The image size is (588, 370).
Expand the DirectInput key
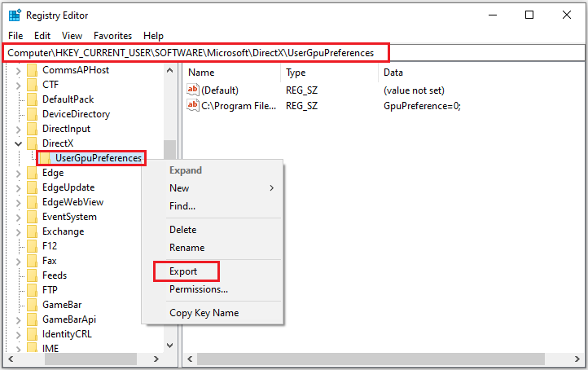coord(19,130)
